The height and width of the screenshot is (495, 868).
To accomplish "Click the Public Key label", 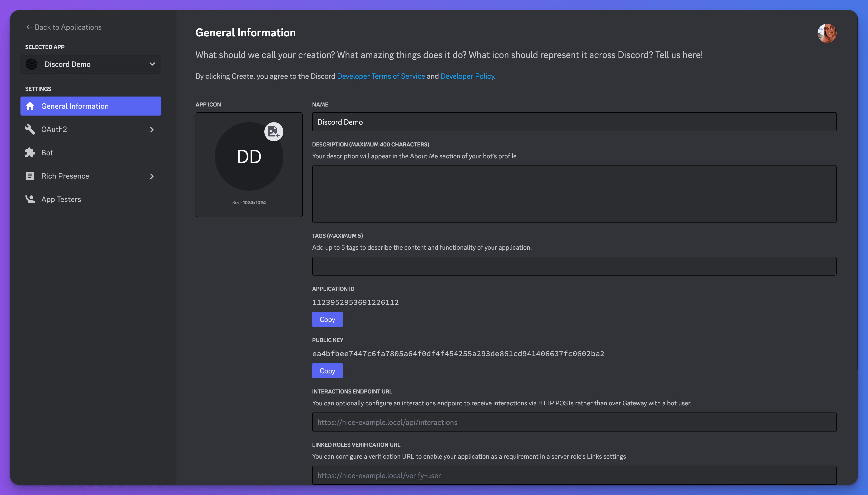I will 328,340.
